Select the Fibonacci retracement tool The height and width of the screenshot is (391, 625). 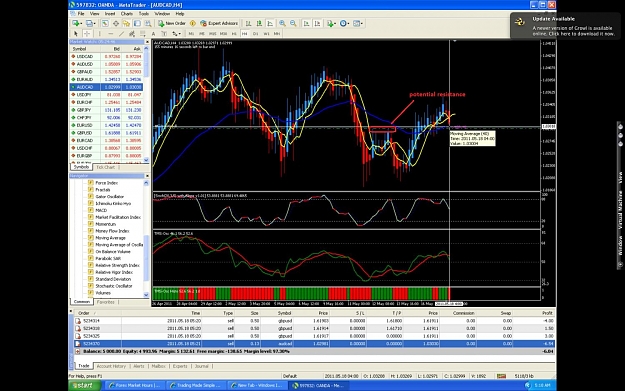tap(143, 34)
